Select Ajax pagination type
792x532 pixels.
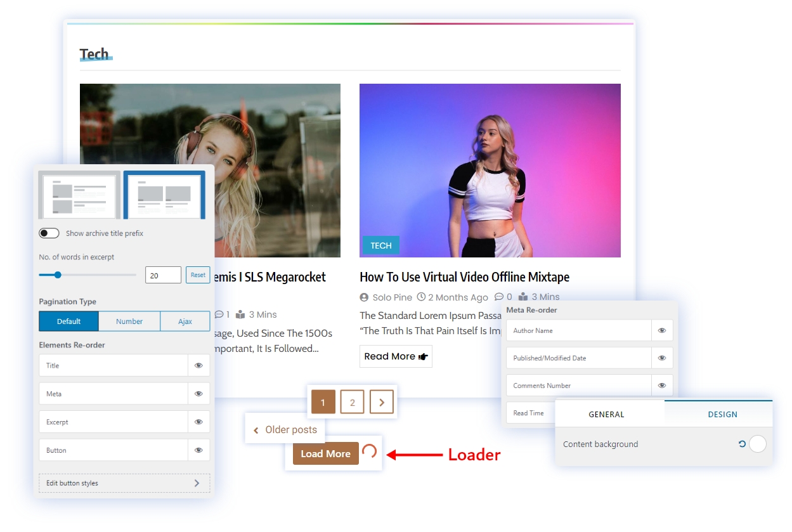click(185, 321)
